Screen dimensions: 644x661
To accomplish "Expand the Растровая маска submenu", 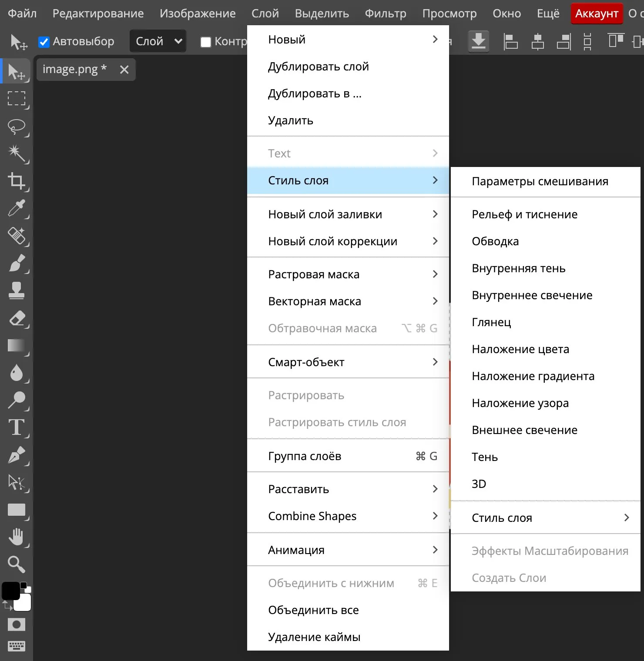I will (348, 274).
